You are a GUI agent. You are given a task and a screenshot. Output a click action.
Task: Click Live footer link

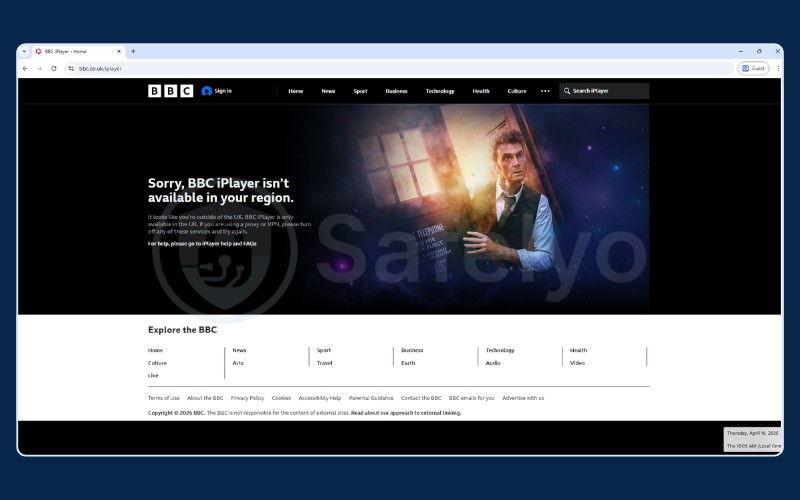(153, 376)
